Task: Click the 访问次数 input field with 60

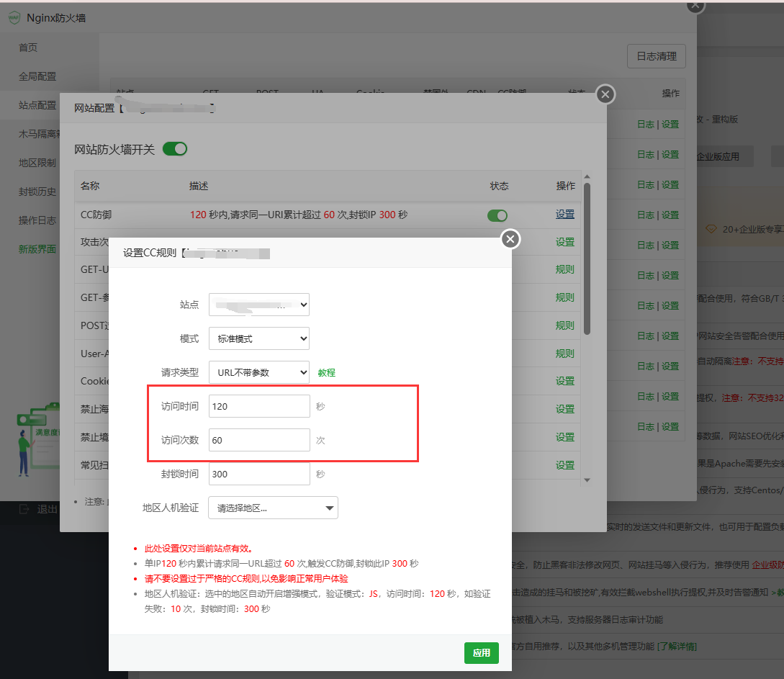Action: click(x=259, y=440)
